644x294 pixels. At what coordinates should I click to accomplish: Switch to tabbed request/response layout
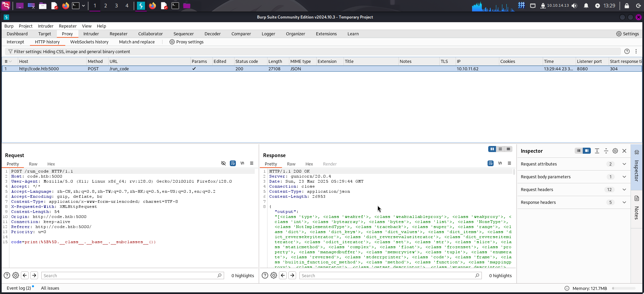click(508, 149)
